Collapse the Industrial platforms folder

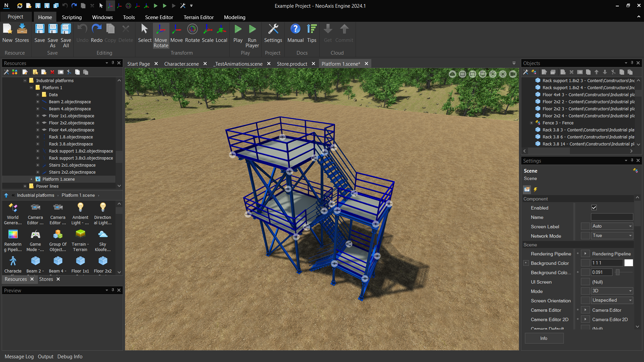pos(25,80)
